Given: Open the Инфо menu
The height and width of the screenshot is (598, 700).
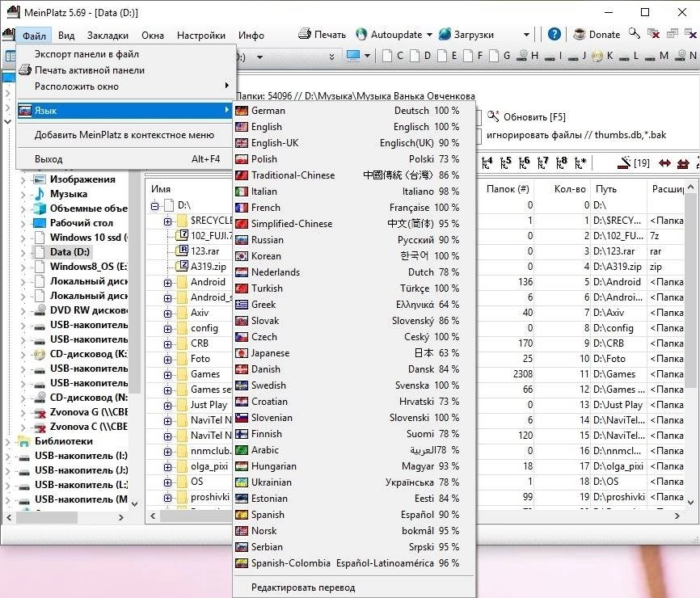Looking at the screenshot, I should coord(251,36).
